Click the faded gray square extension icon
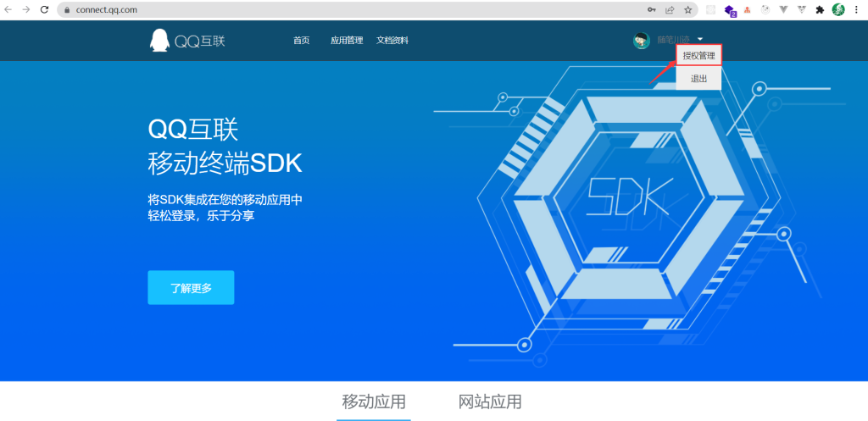 [711, 9]
